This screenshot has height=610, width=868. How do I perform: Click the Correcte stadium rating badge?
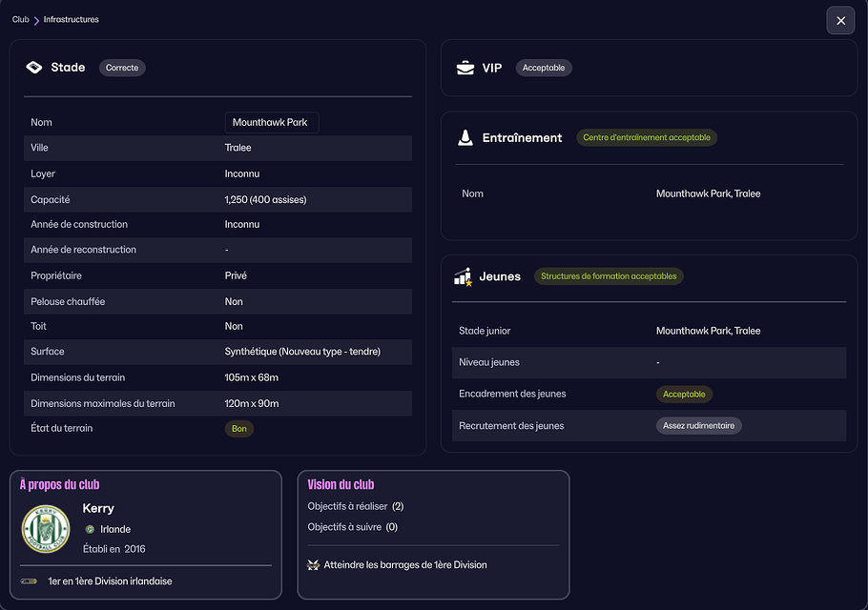(x=122, y=68)
